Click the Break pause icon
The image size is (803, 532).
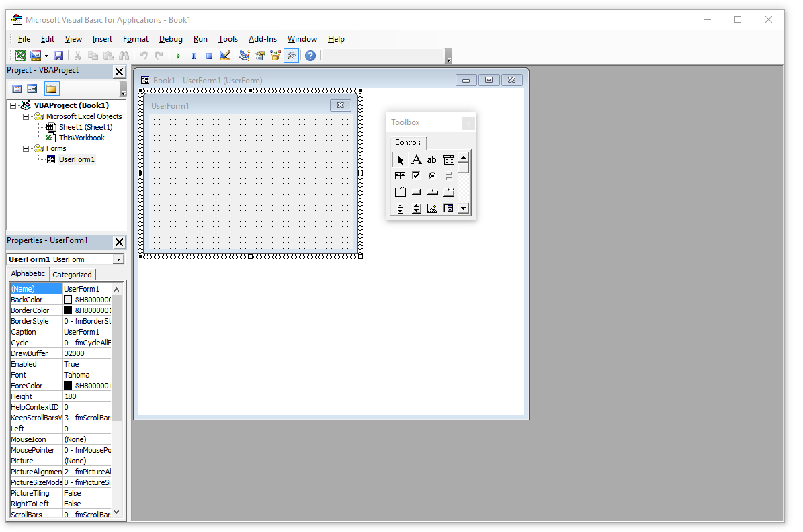coord(194,56)
